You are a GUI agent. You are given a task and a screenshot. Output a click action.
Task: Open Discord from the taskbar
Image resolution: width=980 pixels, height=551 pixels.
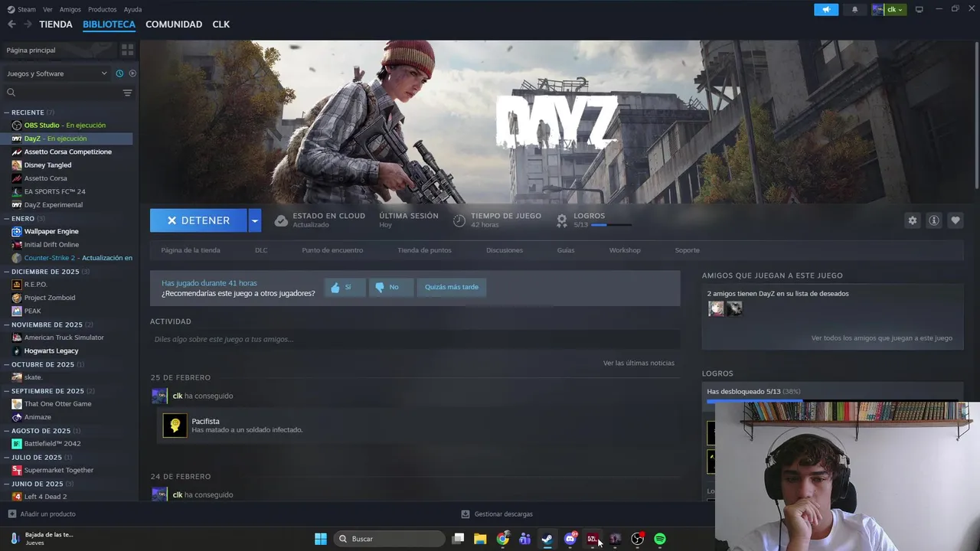[570, 539]
